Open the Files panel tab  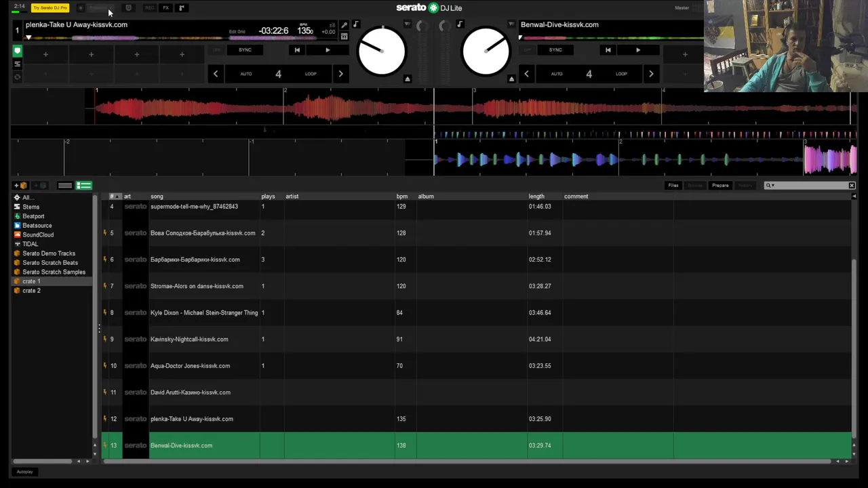[673, 185]
